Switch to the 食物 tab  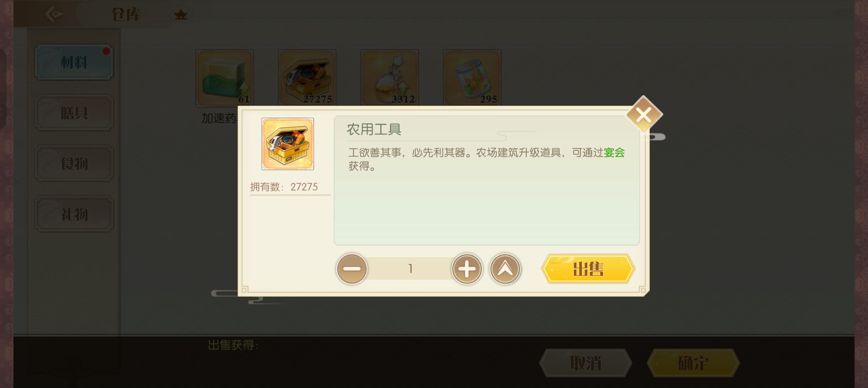[74, 163]
